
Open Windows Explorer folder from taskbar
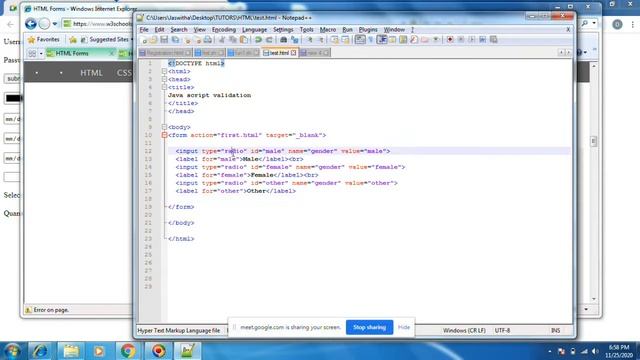(x=71, y=351)
